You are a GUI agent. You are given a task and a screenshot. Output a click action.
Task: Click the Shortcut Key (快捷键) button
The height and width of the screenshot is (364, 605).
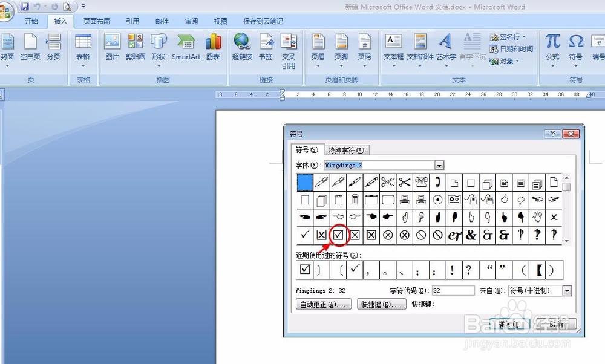(382, 304)
